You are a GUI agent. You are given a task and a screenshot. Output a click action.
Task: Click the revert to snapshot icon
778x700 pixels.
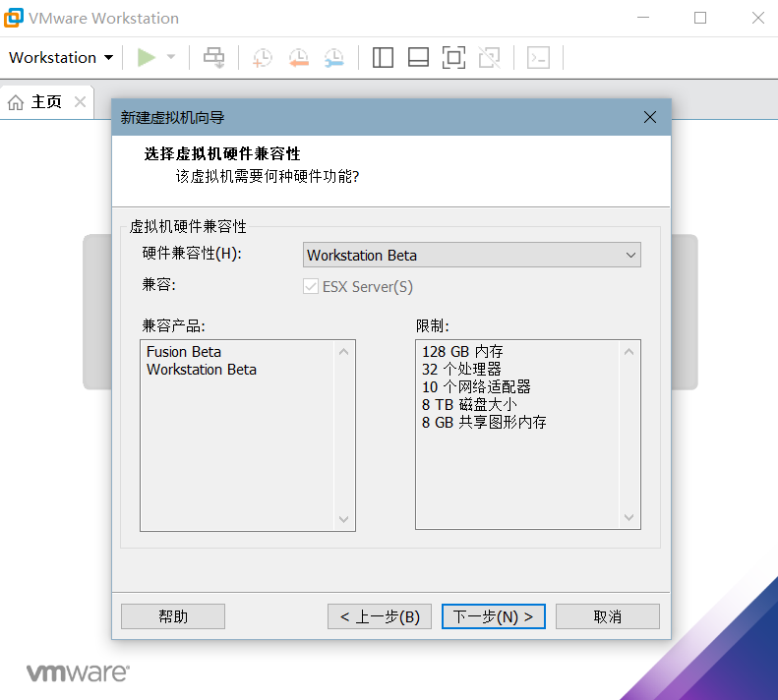click(x=299, y=58)
